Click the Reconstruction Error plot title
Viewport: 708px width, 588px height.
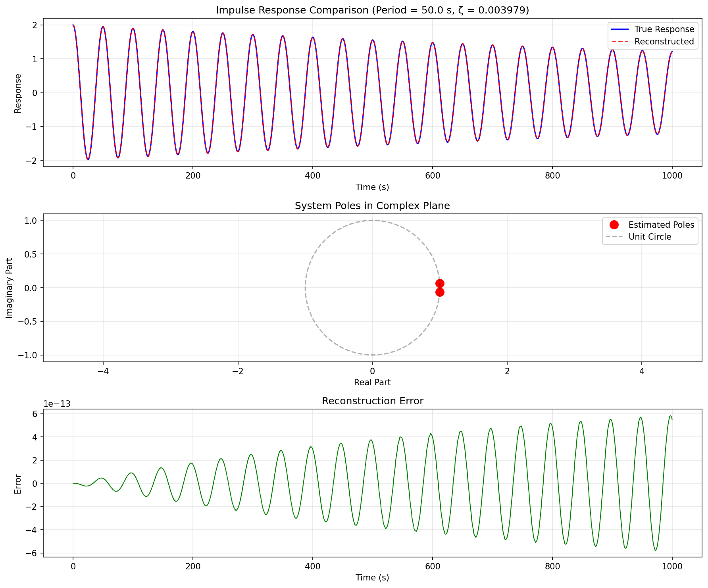tap(372, 401)
